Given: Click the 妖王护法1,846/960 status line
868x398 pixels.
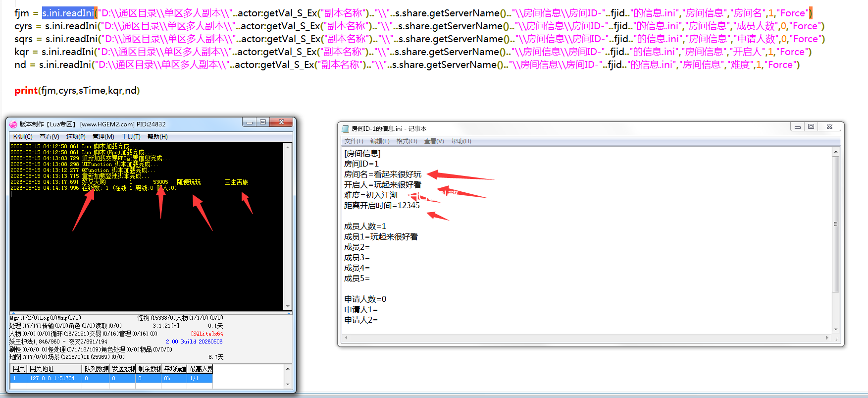Looking at the screenshot, I should tap(58, 341).
